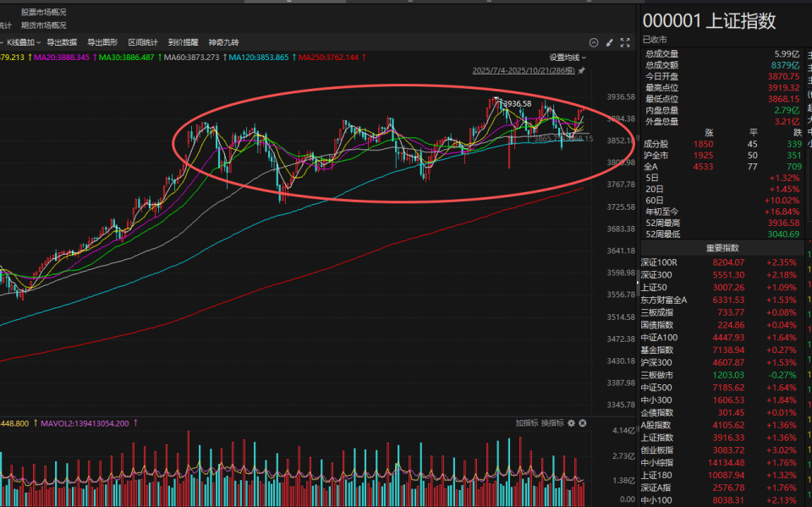
Task: Click the 2025/7/4-2025/10/21 date range link
Action: tap(524, 70)
